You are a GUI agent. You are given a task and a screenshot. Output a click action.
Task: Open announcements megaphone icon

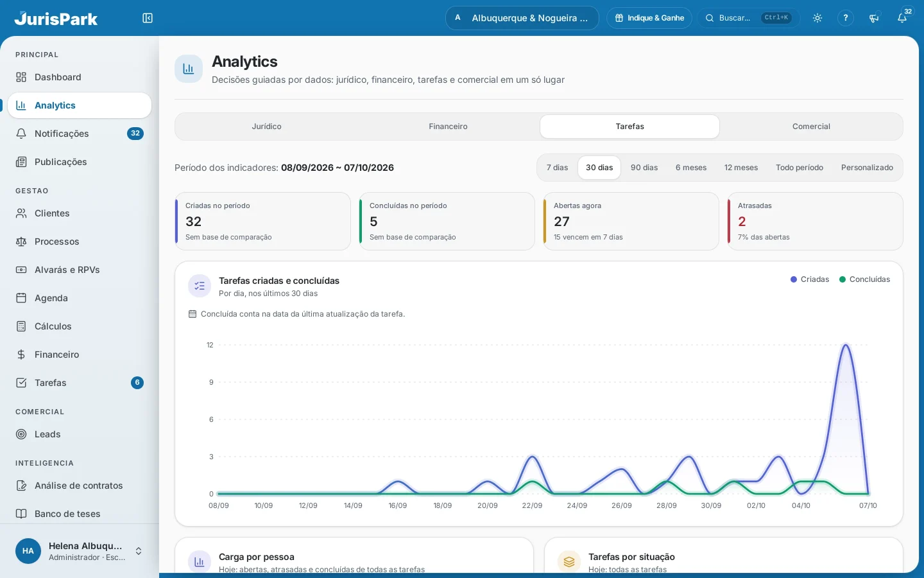coord(874,18)
